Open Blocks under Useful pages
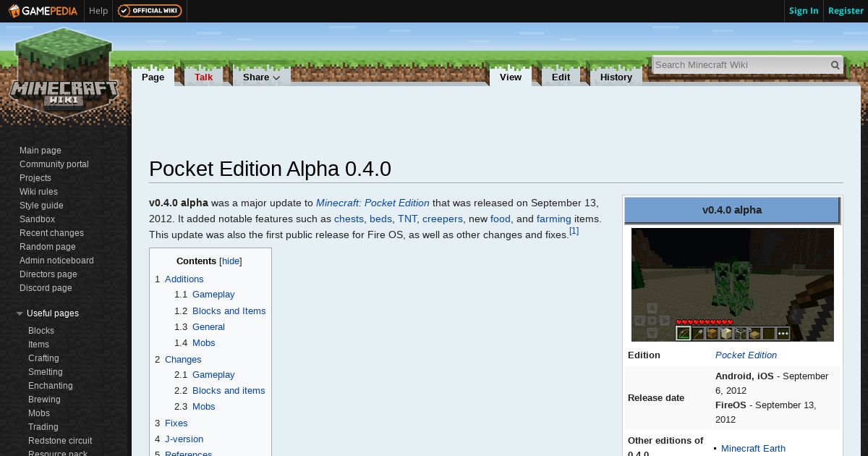The width and height of the screenshot is (868, 456). pyautogui.click(x=41, y=331)
